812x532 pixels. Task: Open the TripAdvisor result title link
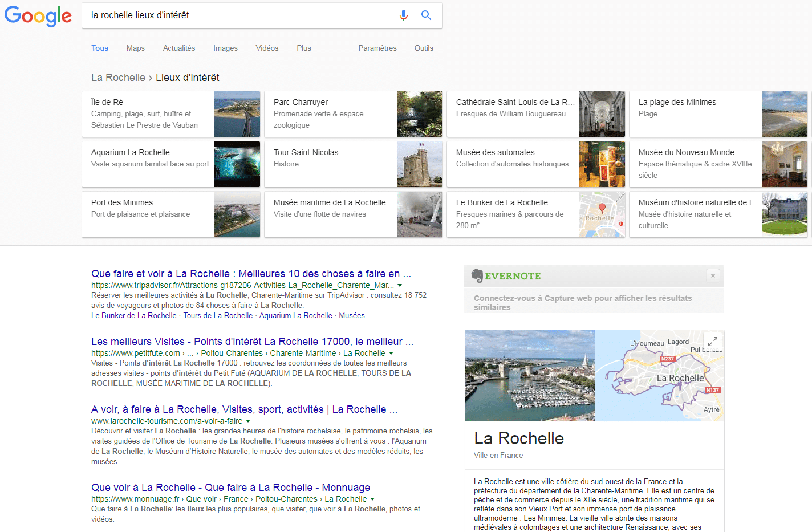pyautogui.click(x=251, y=274)
